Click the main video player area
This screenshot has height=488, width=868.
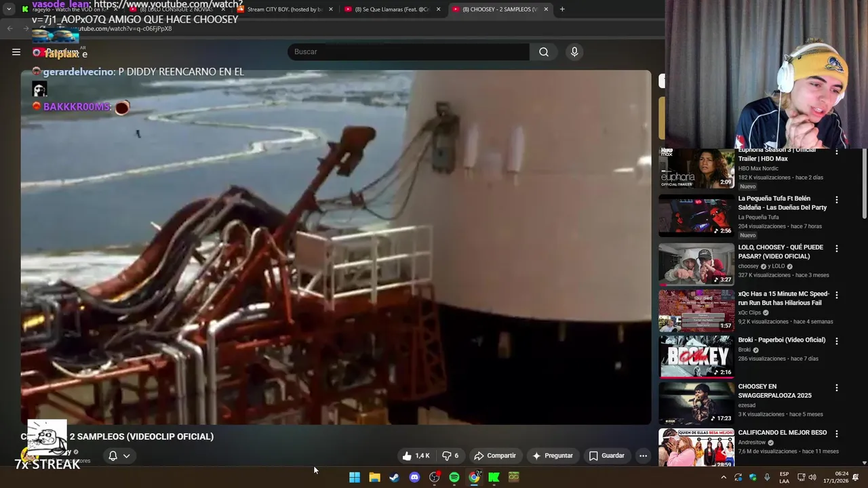point(336,247)
